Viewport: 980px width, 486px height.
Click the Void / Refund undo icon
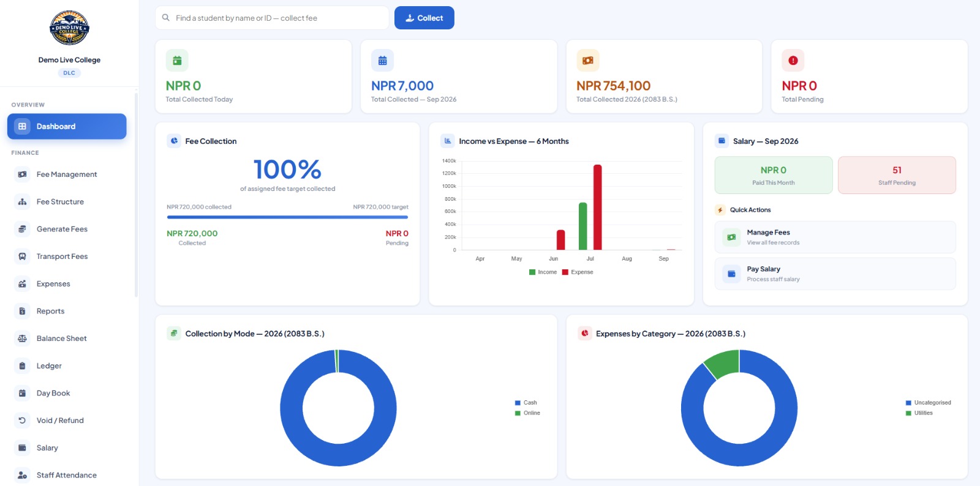(x=22, y=421)
